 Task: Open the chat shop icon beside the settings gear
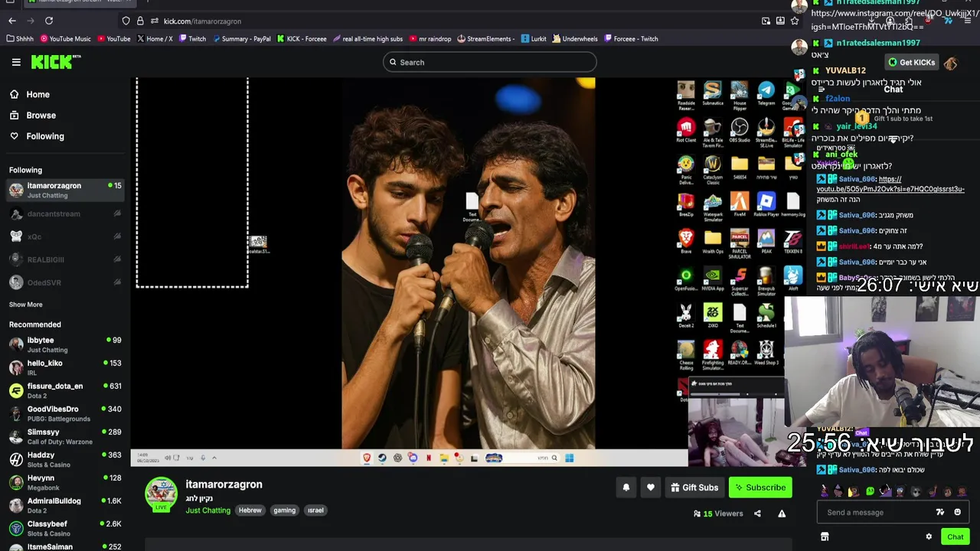point(825,536)
